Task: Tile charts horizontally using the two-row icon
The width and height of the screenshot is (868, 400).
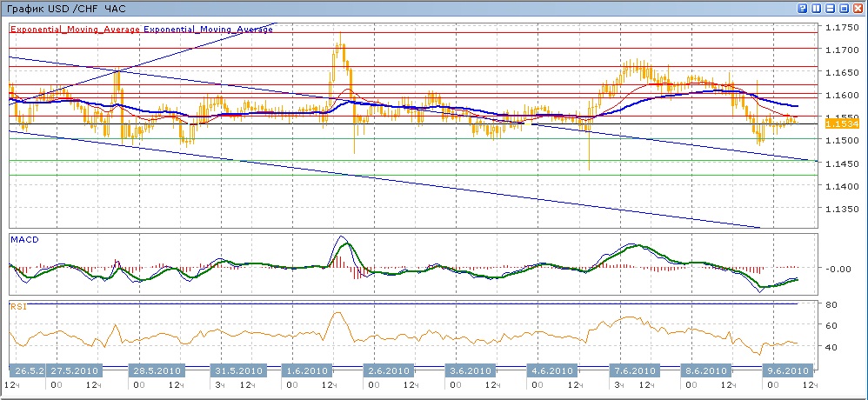Action: (830, 8)
